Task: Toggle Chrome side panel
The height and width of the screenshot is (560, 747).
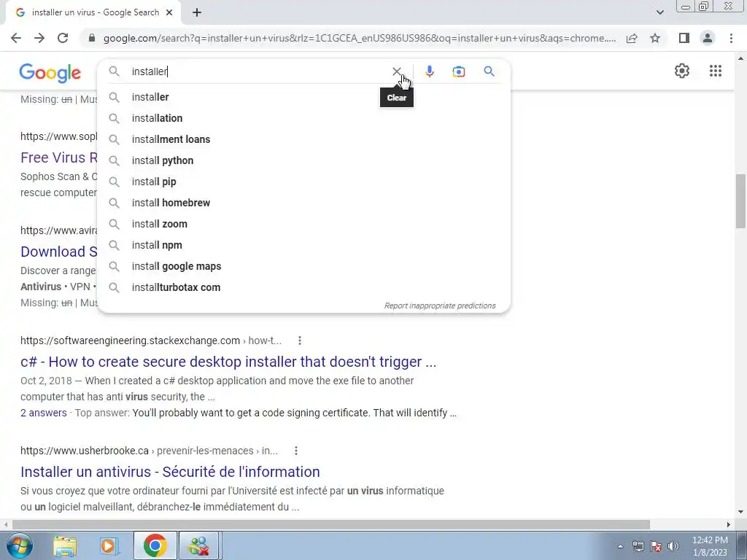Action: pyautogui.click(x=684, y=38)
